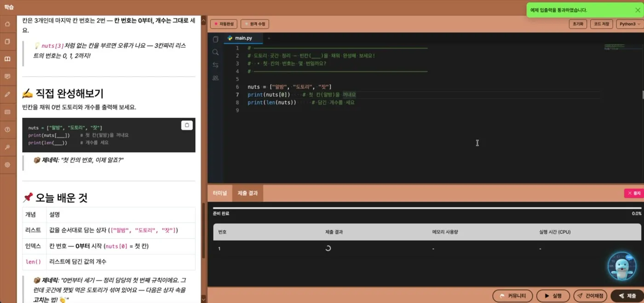Image resolution: width=644 pixels, height=303 pixels.
Task: Click the 실행 run button
Action: click(553, 296)
